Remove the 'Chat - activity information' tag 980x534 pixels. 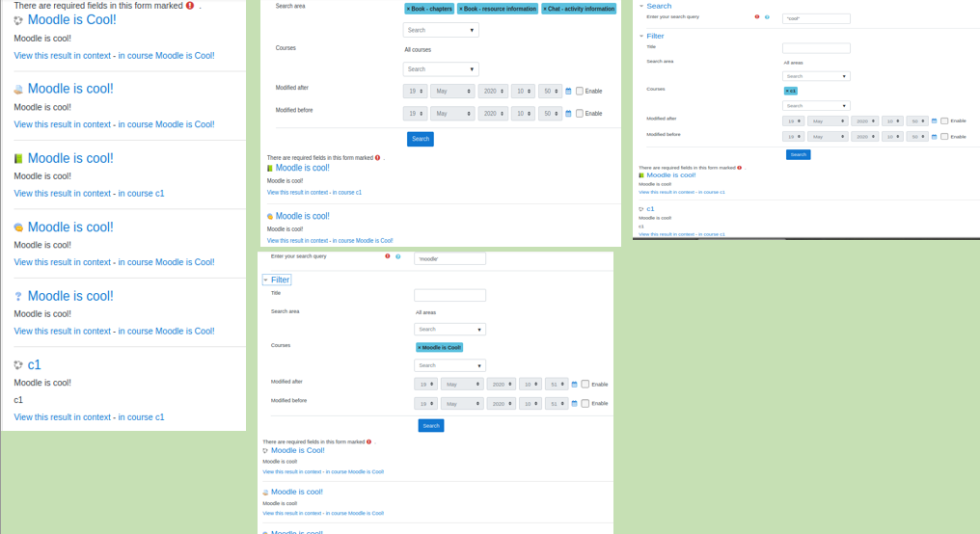pos(579,9)
